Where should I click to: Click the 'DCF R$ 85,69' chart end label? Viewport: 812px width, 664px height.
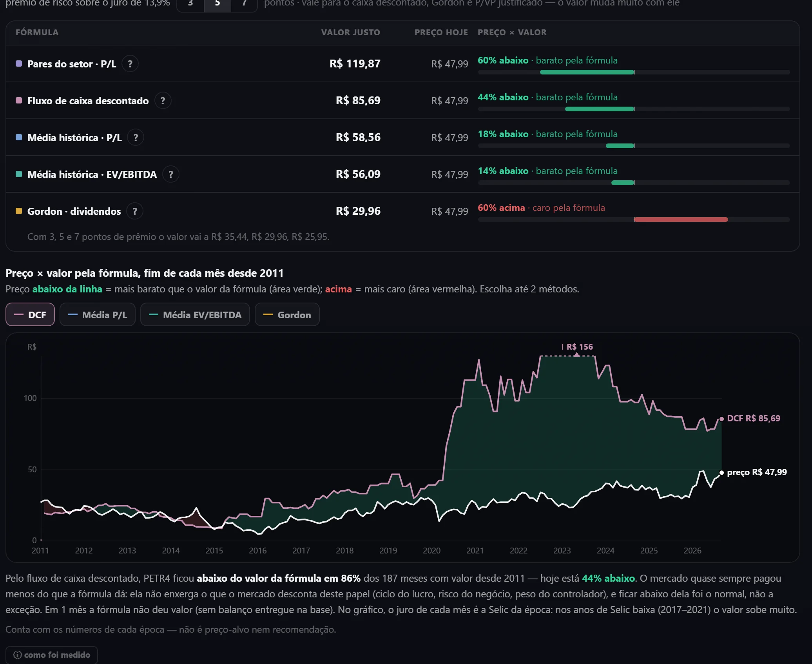[754, 418]
